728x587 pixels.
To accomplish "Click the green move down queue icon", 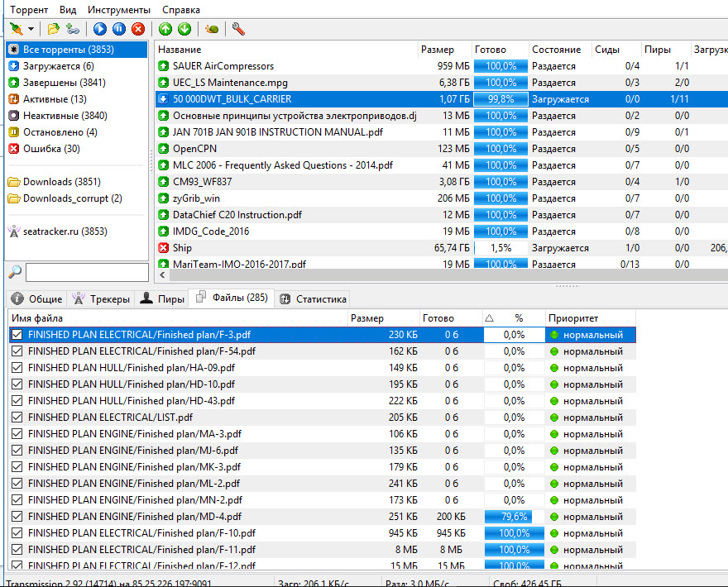I will point(184,29).
